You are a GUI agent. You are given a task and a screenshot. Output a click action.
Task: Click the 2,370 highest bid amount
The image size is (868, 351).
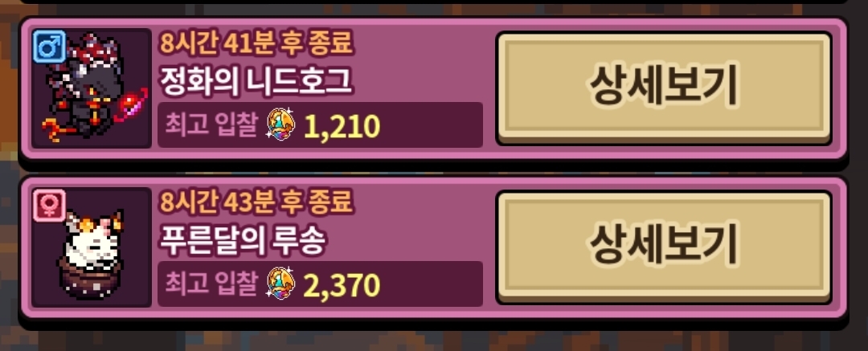click(342, 286)
